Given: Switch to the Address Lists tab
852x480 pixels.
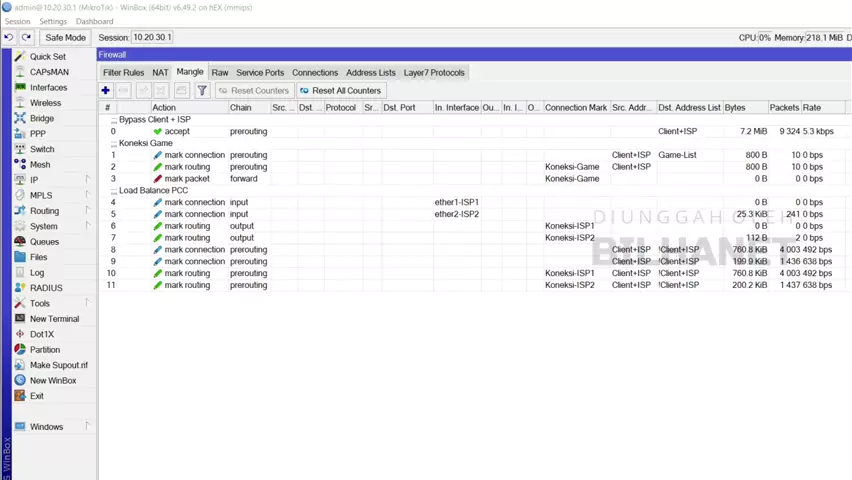Looking at the screenshot, I should click(370, 73).
